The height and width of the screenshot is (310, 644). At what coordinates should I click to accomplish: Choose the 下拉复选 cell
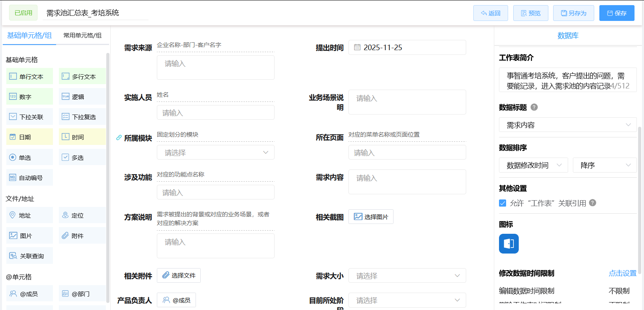82,116
